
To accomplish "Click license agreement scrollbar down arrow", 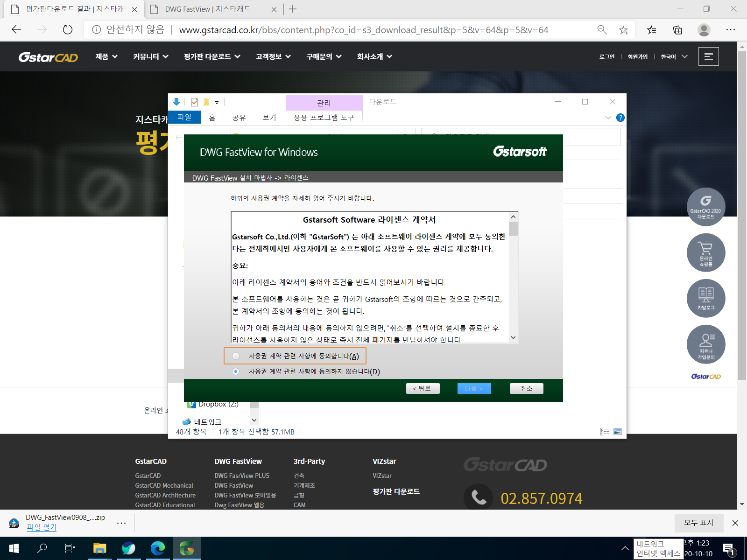I will pyautogui.click(x=514, y=337).
